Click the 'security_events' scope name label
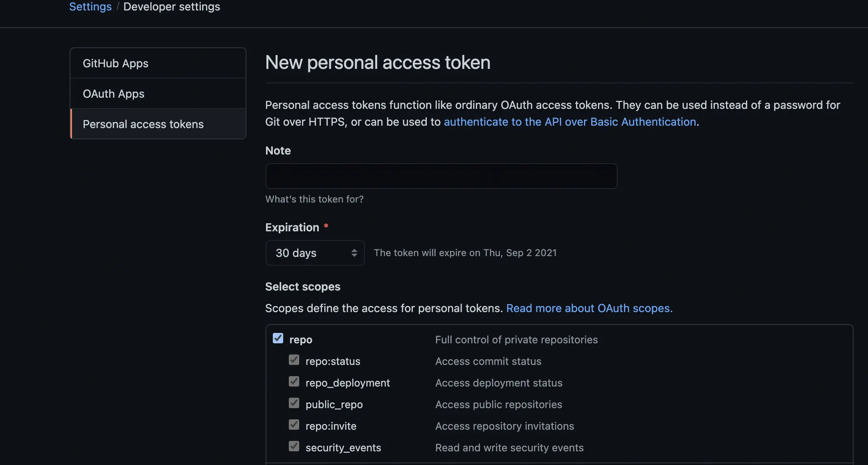 343,448
